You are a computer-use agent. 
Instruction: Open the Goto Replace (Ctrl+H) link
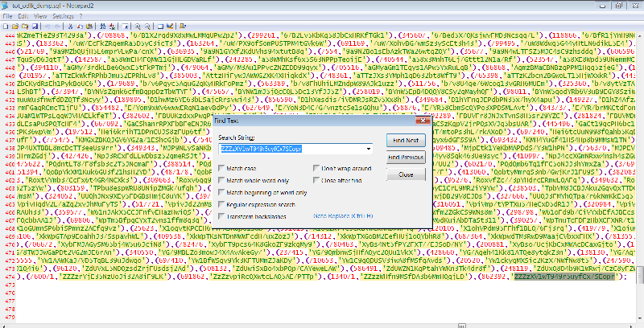click(343, 215)
